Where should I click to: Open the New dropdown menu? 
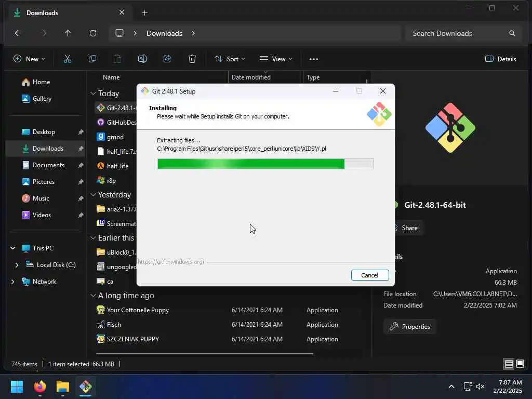tap(29, 59)
